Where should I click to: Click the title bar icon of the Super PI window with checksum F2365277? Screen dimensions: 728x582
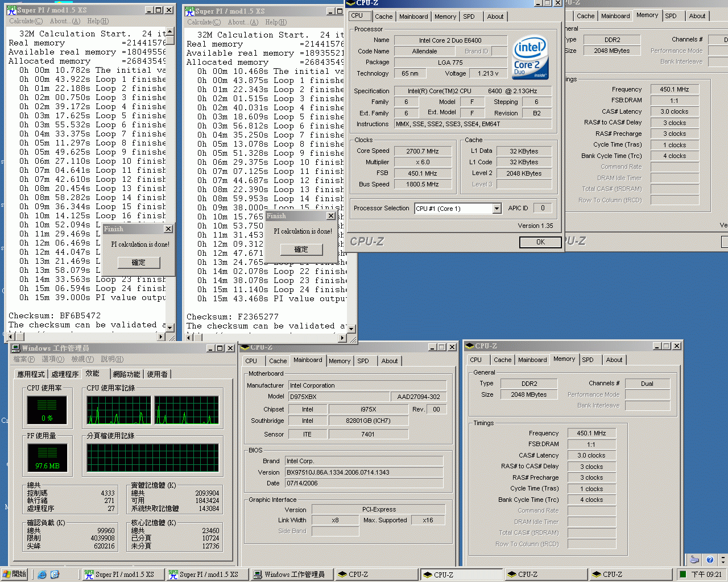189,11
